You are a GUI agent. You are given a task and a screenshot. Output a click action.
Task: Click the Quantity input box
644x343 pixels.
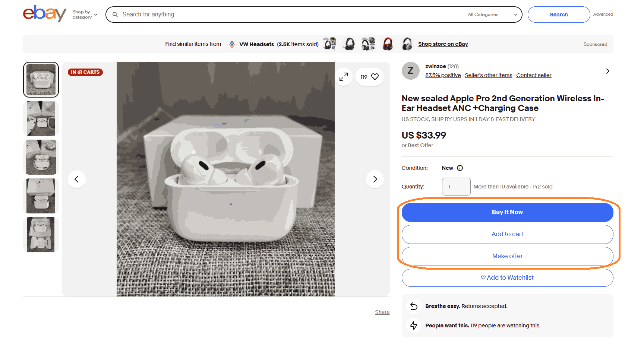point(456,187)
